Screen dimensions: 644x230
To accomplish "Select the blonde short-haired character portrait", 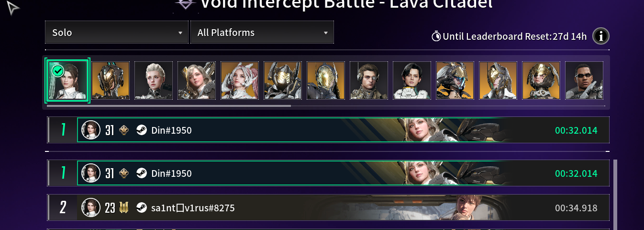I will (x=154, y=80).
